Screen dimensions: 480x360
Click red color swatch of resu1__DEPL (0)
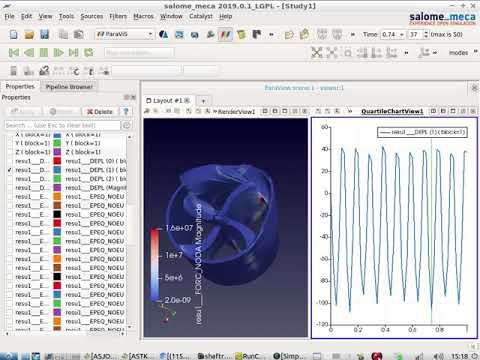[x=57, y=161]
